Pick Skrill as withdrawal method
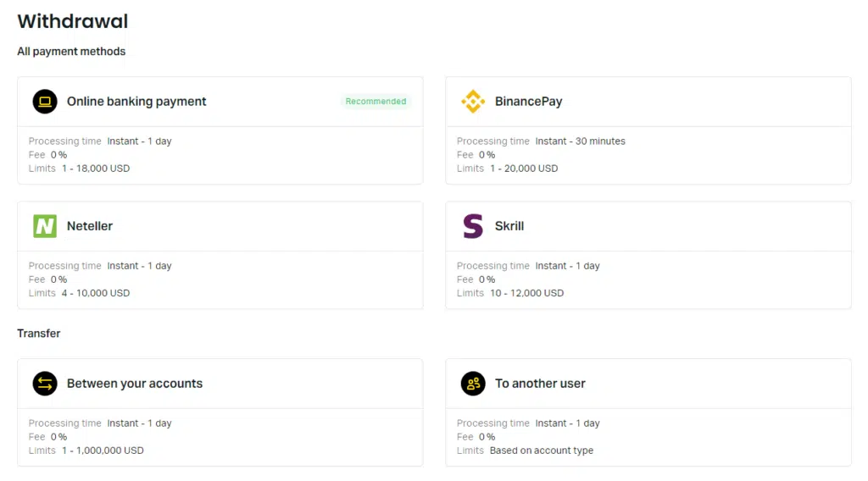 (648, 255)
